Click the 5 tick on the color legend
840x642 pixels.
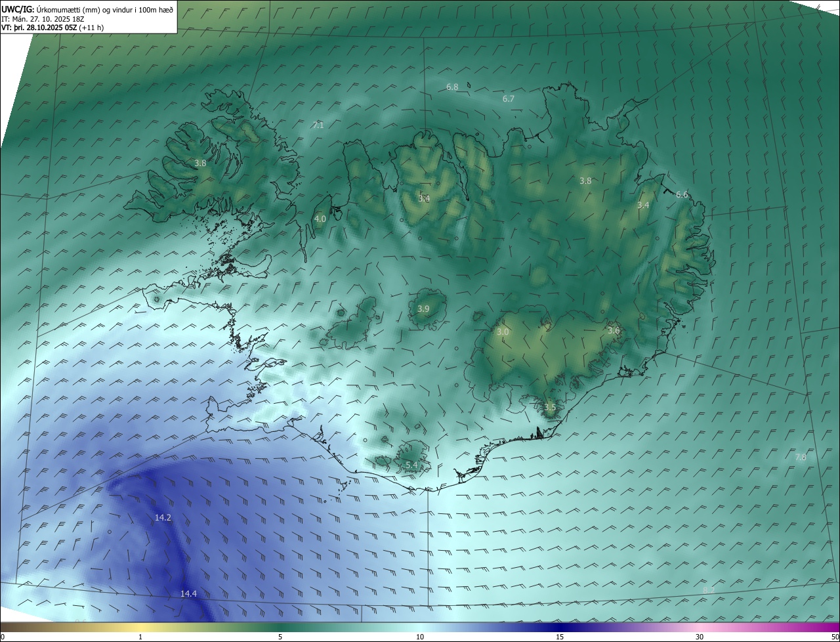pos(280,637)
